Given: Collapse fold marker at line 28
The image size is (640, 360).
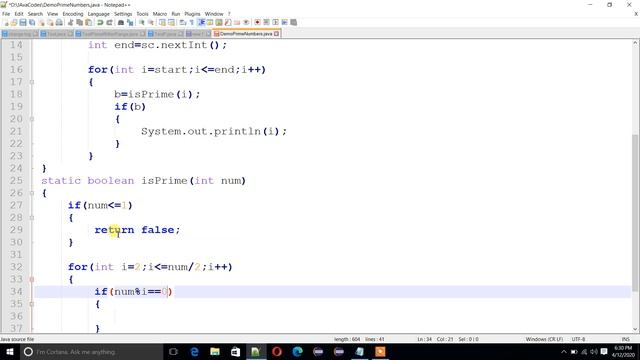Looking at the screenshot, I should coord(32,218).
